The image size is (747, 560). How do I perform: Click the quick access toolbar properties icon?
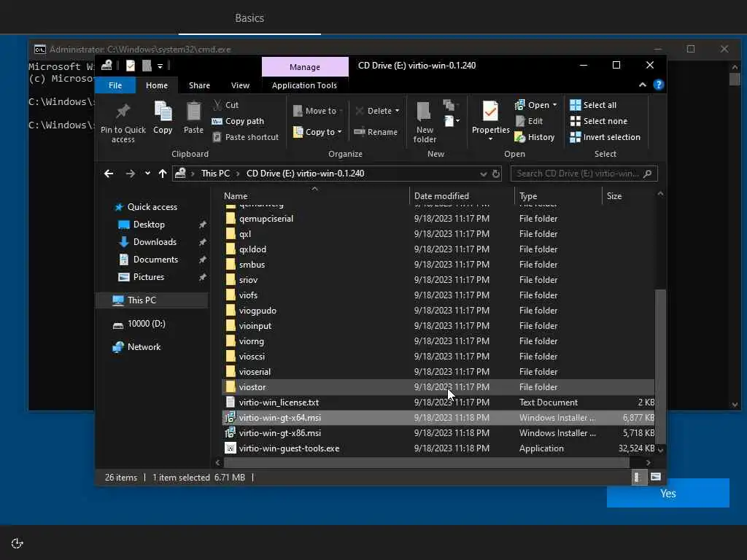130,66
